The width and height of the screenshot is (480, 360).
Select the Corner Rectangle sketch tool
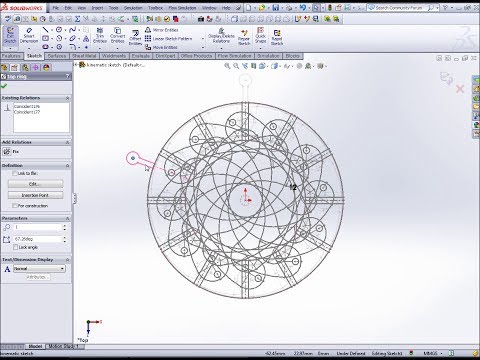click(45, 38)
